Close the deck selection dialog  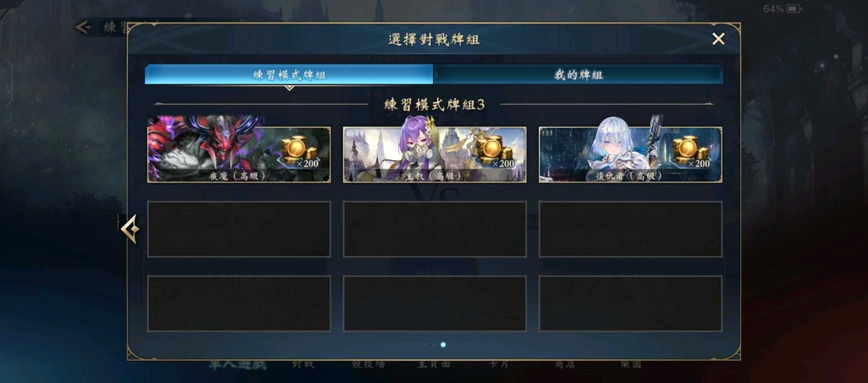[x=718, y=39]
